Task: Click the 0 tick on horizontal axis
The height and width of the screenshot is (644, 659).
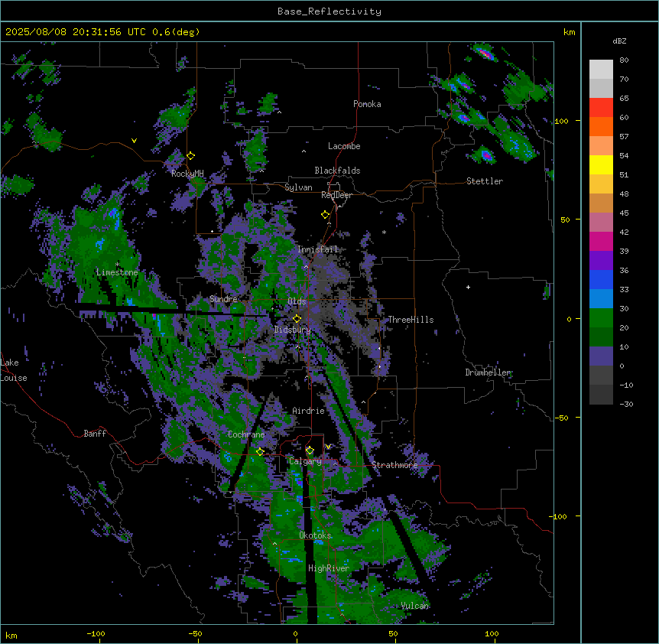Action: tap(295, 633)
